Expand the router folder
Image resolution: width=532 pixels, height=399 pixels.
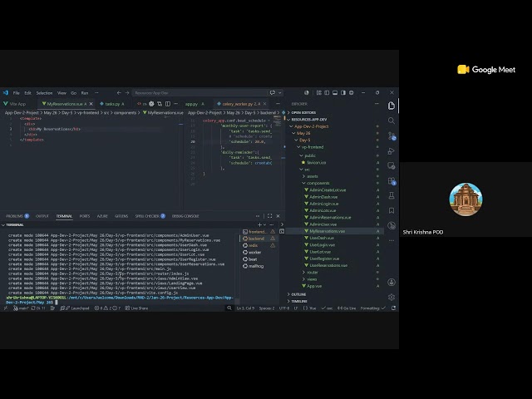(313, 272)
